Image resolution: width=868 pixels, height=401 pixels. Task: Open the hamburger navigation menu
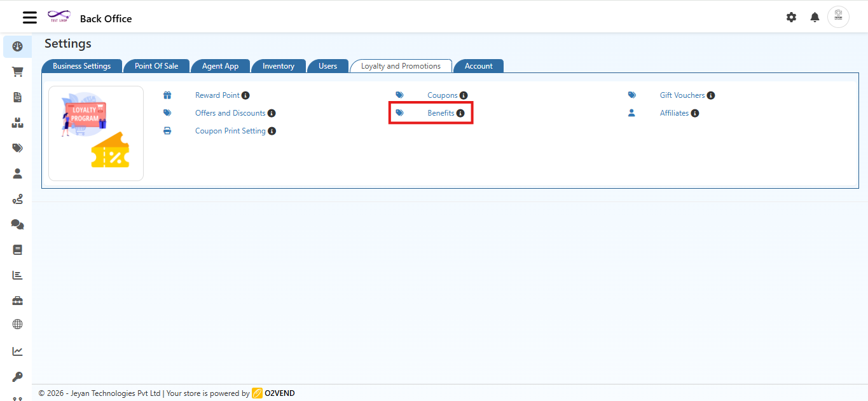coord(29,17)
